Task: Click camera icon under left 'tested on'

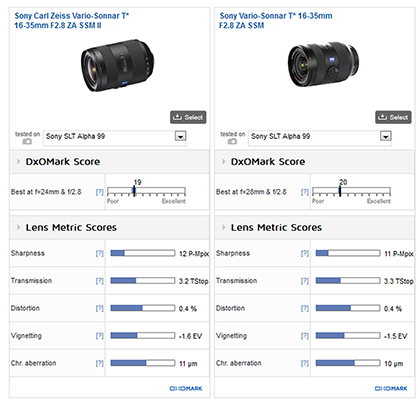Action: point(27,141)
